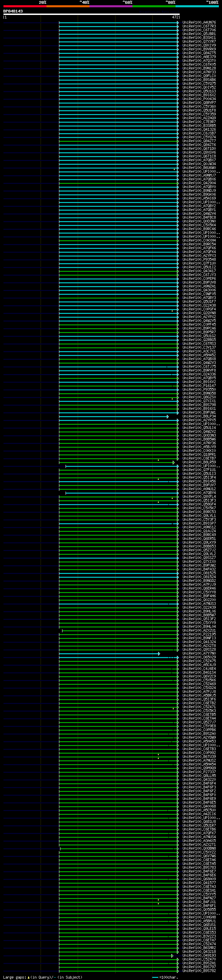
Task: Click the label UniRef100_B6U6W0
Action: (x=199, y=168)
